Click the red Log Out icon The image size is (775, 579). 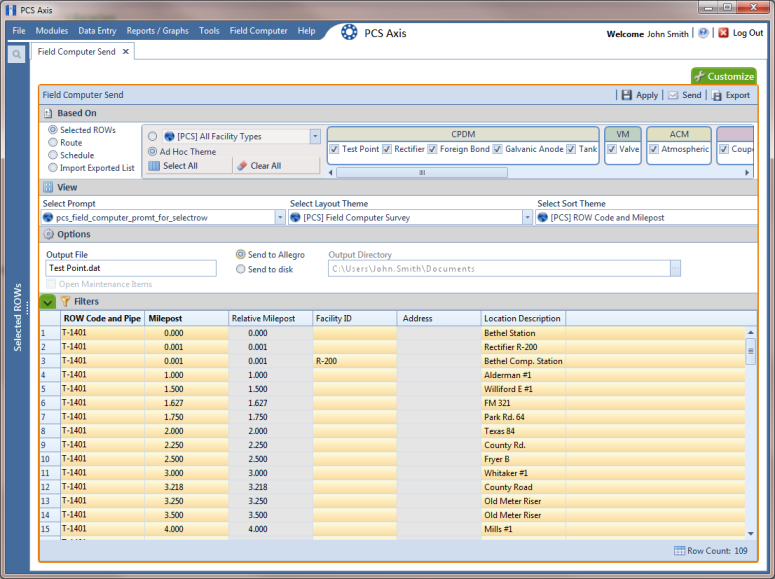pyautogui.click(x=724, y=33)
